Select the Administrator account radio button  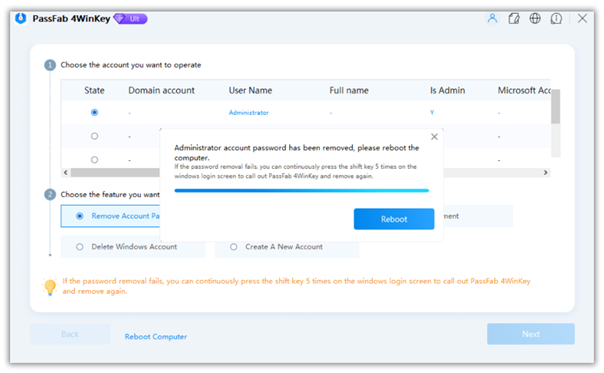point(94,113)
